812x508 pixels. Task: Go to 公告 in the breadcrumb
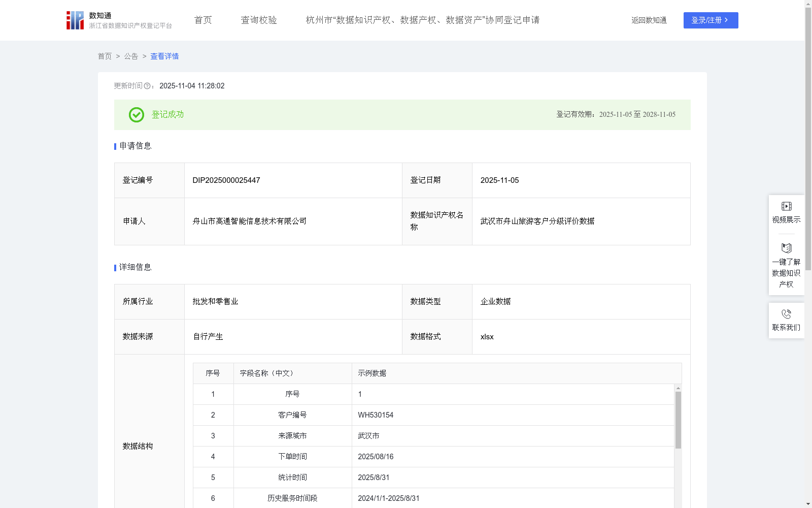[131, 56]
